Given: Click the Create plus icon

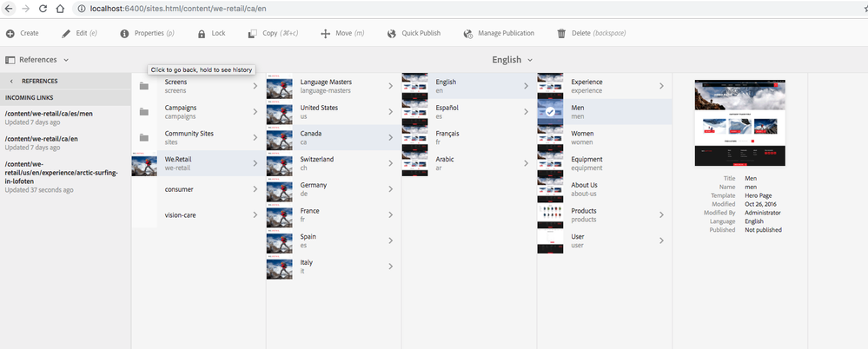Looking at the screenshot, I should [x=10, y=34].
